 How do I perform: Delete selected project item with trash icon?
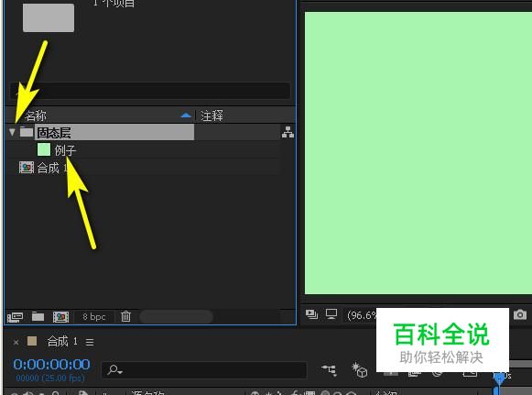click(x=125, y=316)
